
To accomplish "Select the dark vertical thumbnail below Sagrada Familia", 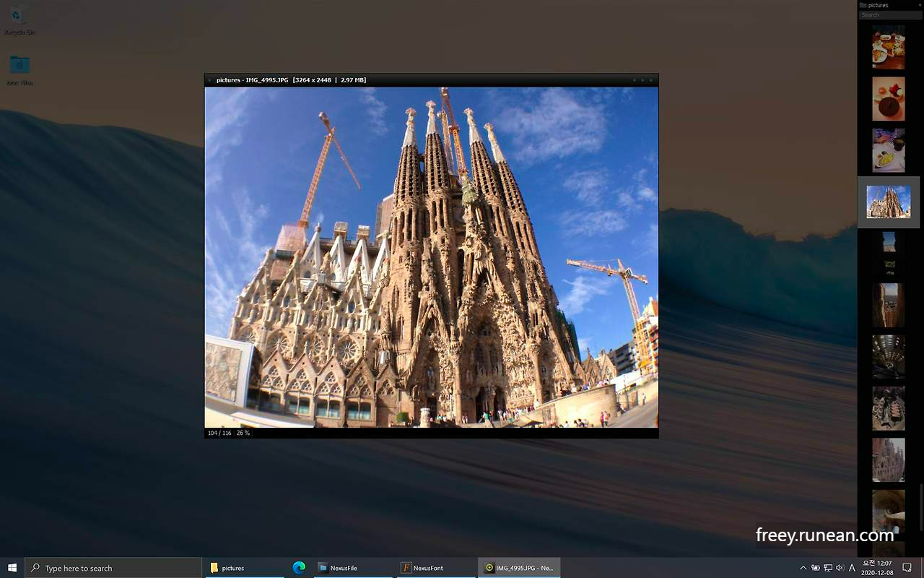I will pyautogui.click(x=889, y=254).
